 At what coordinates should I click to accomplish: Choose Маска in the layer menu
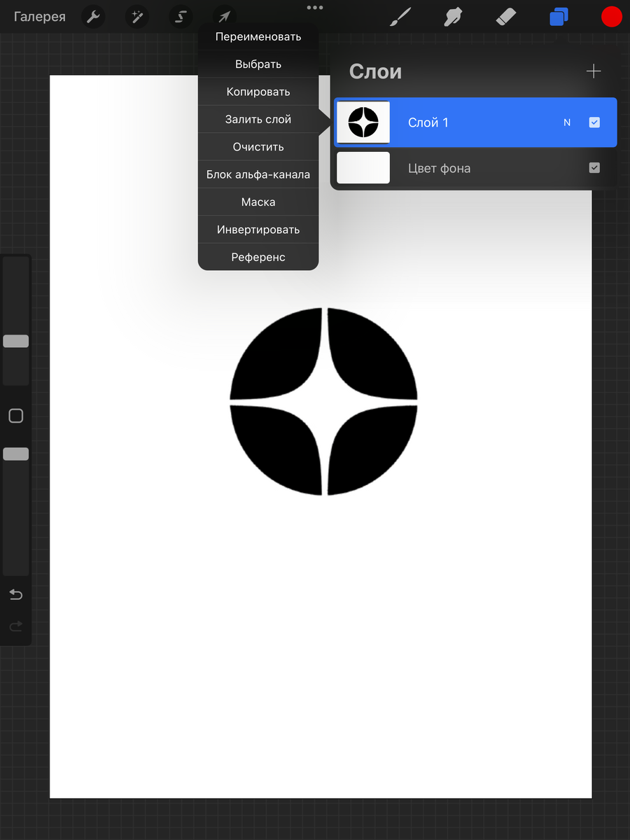click(258, 202)
